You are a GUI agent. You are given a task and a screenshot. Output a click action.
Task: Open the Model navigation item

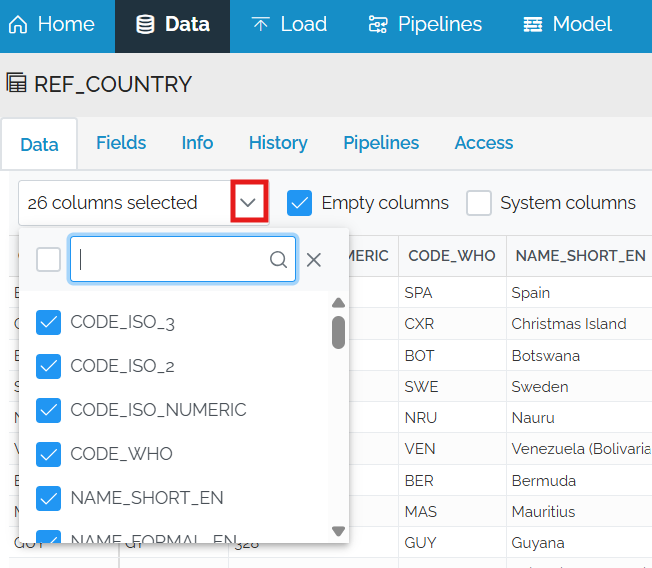(568, 25)
